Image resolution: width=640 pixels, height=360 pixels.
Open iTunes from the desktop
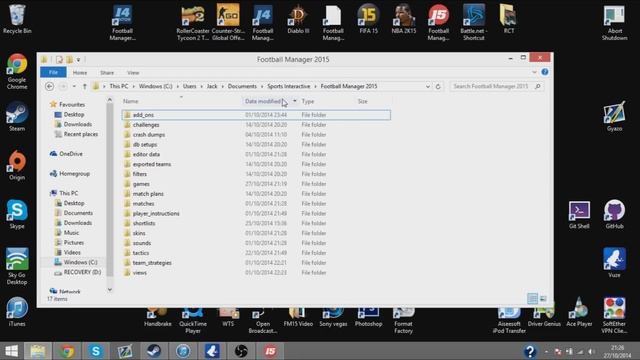17,312
